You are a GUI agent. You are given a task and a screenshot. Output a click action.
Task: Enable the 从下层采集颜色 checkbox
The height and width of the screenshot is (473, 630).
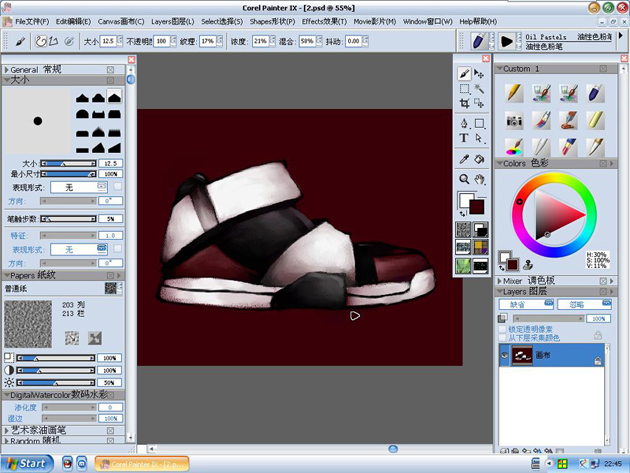coord(503,338)
